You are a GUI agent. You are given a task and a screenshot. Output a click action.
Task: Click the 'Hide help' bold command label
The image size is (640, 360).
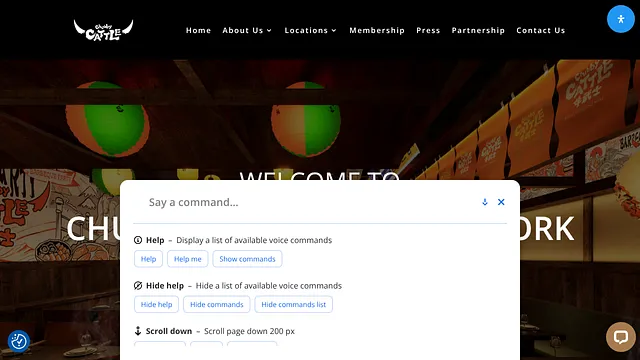(165, 285)
